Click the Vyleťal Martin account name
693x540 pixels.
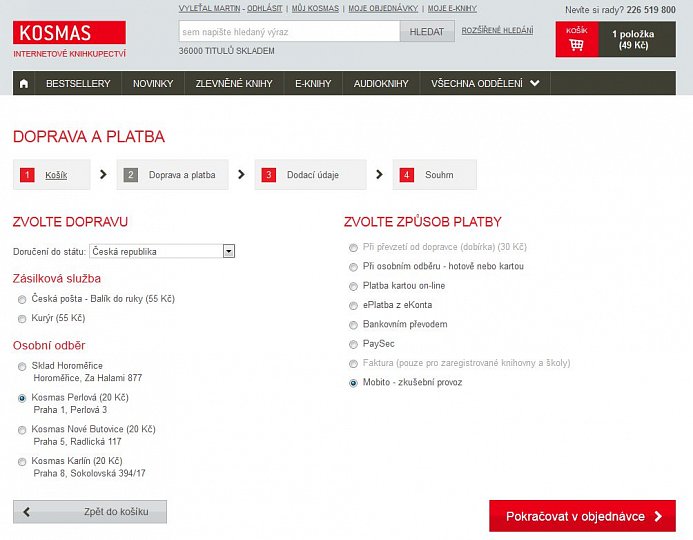point(209,8)
